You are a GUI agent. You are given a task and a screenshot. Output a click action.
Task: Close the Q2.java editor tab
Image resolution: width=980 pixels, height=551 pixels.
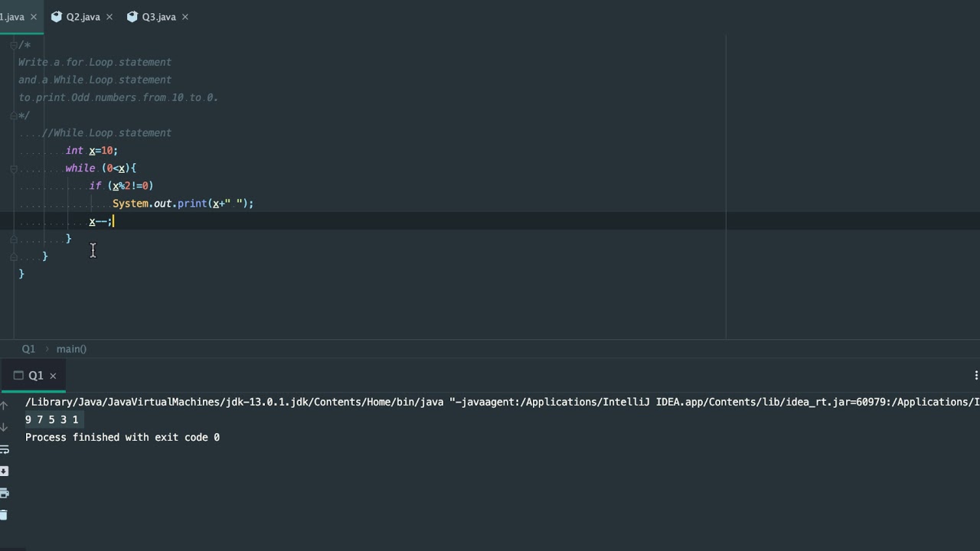coord(109,17)
